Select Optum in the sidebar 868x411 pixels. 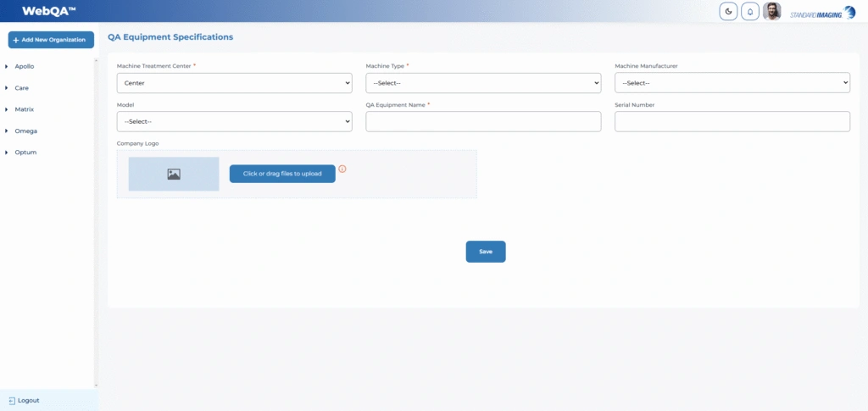(25, 153)
